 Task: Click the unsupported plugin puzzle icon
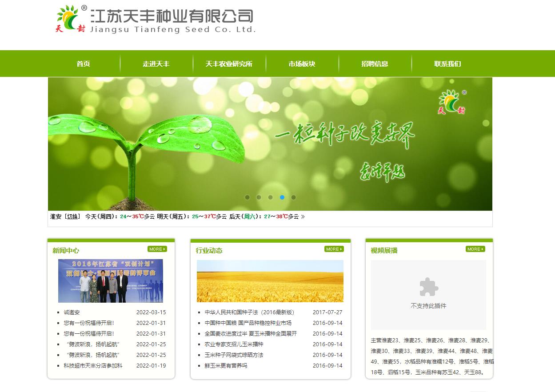[x=428, y=287]
